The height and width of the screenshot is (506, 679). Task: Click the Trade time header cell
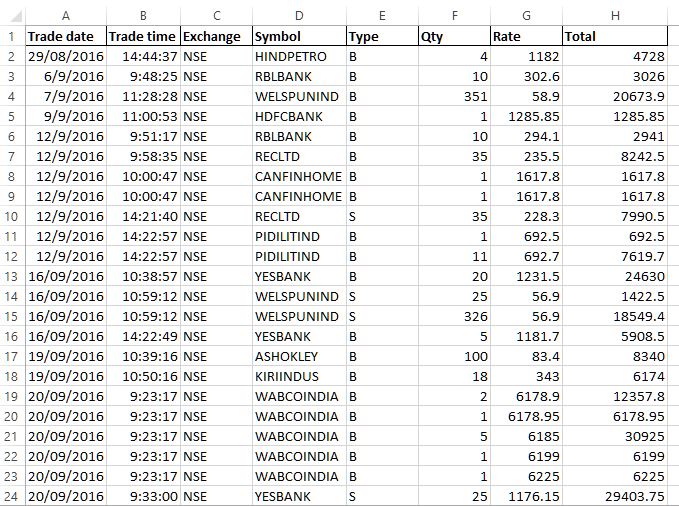[143, 36]
